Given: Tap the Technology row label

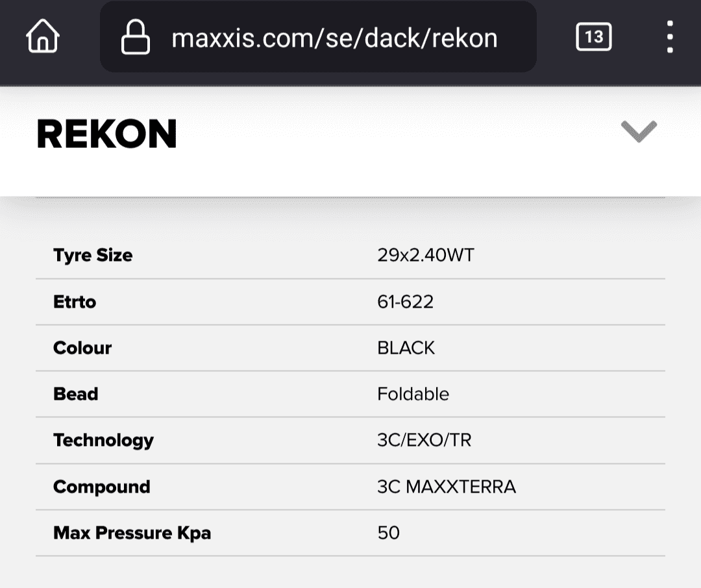Looking at the screenshot, I should 103,441.
